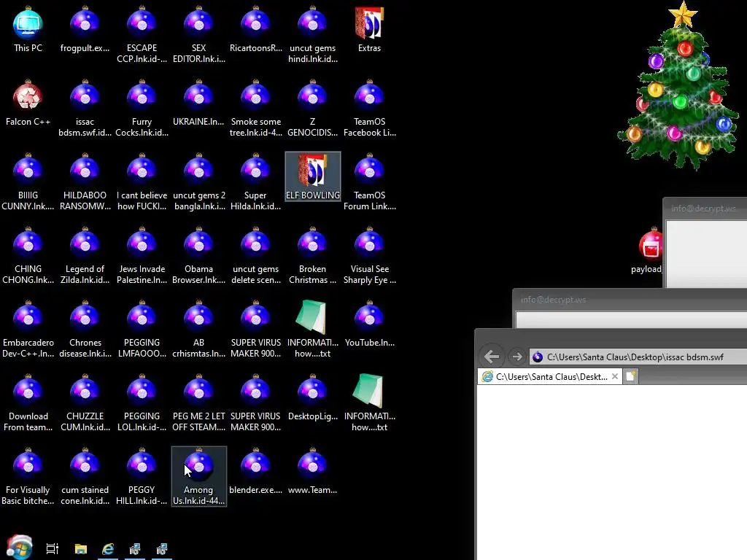Select the TeamOS Forum Link icon
Viewport: 747px width, 560px height.
369,182
